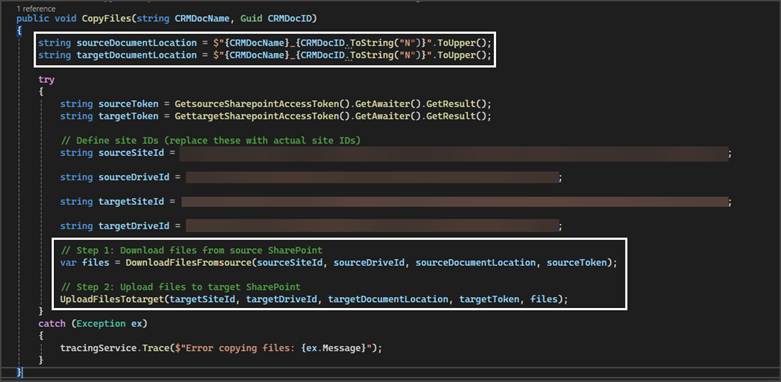The height and width of the screenshot is (382, 781).
Task: Click the 'Define site IDs' comment
Action: [x=210, y=140]
